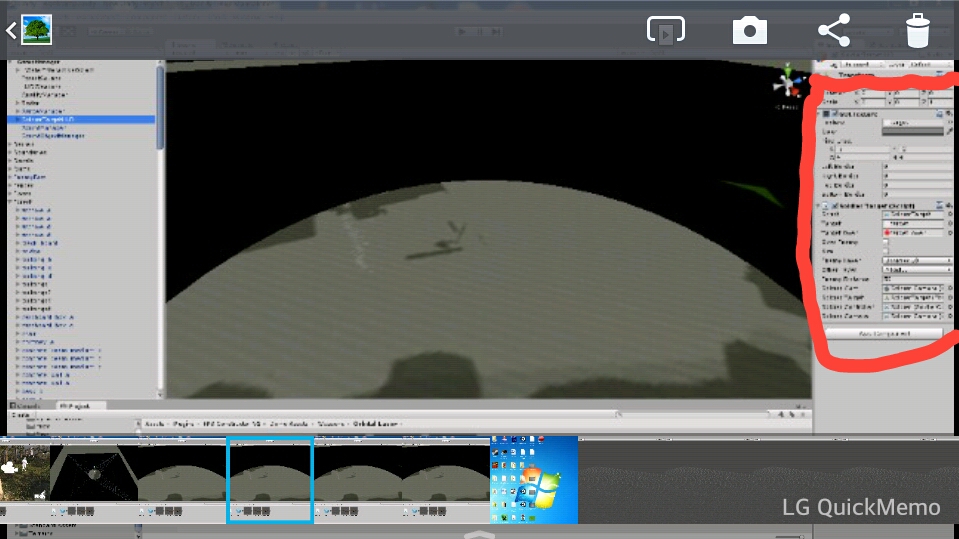
Task: Pick a color with the eyedropper beside the Color field
Action: click(949, 132)
